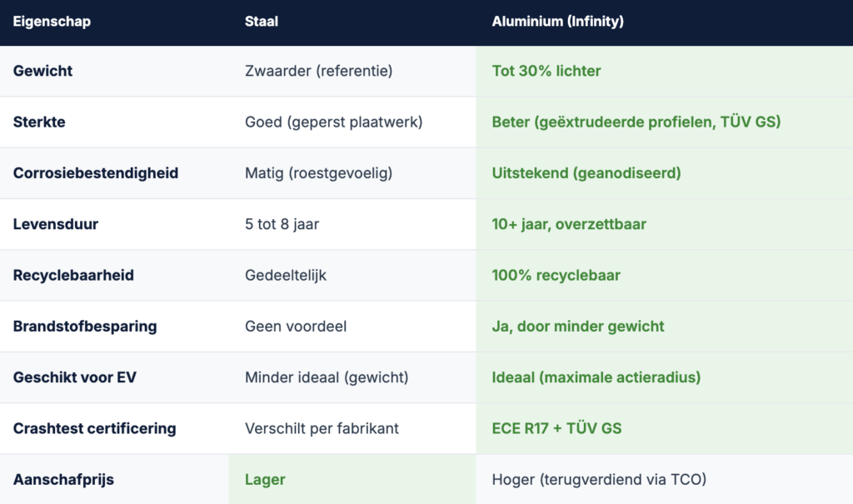
Task: Click the Brandstofbesparing row label
Action: 85,326
